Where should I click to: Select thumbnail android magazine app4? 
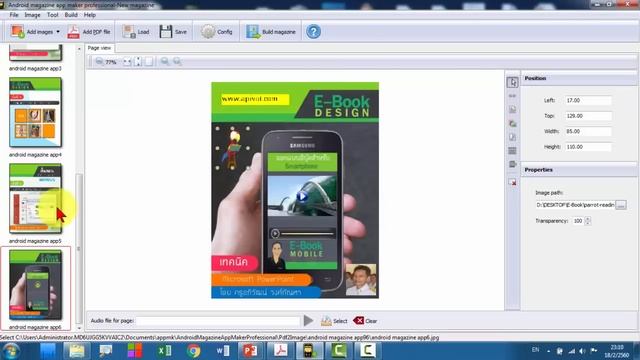tap(36, 113)
